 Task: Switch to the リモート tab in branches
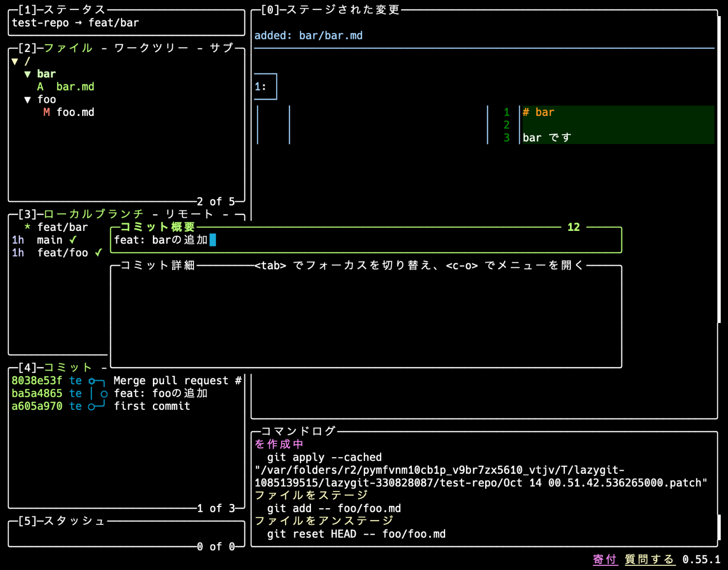[189, 214]
